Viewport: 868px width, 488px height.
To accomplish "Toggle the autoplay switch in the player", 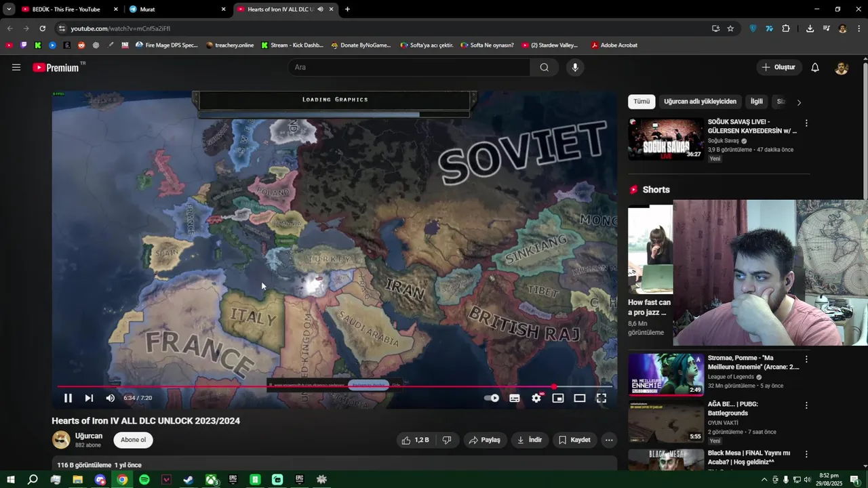I will click(x=492, y=398).
